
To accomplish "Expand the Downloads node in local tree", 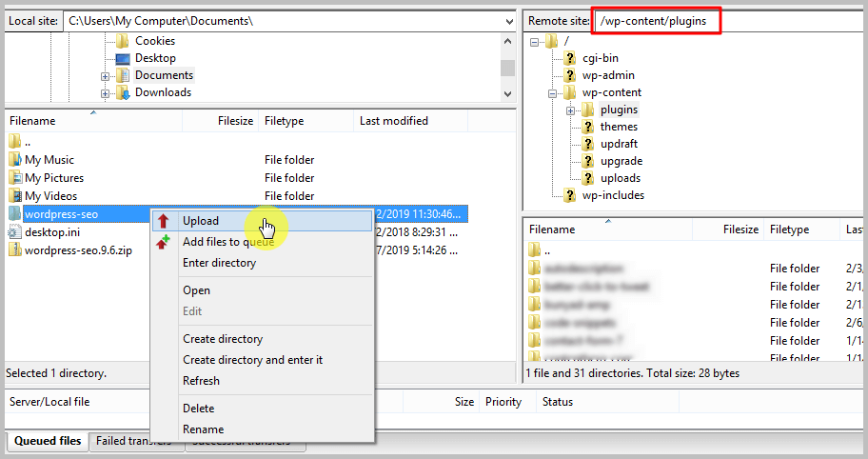I will (105, 93).
